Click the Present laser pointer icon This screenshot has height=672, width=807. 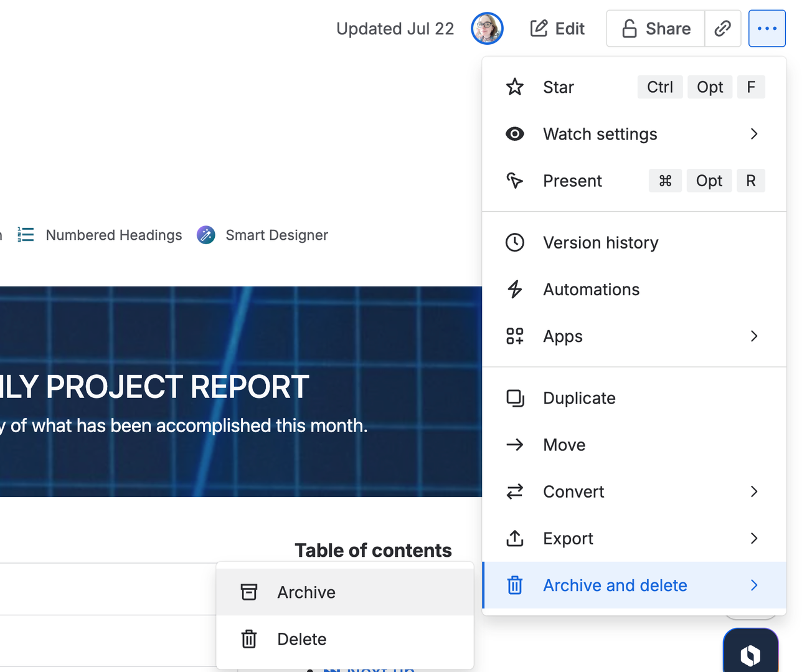click(x=515, y=181)
